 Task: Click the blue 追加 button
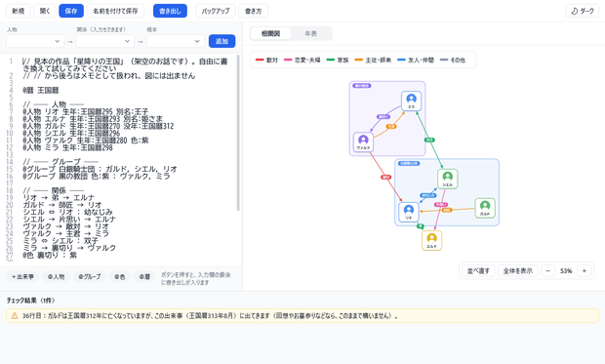222,41
